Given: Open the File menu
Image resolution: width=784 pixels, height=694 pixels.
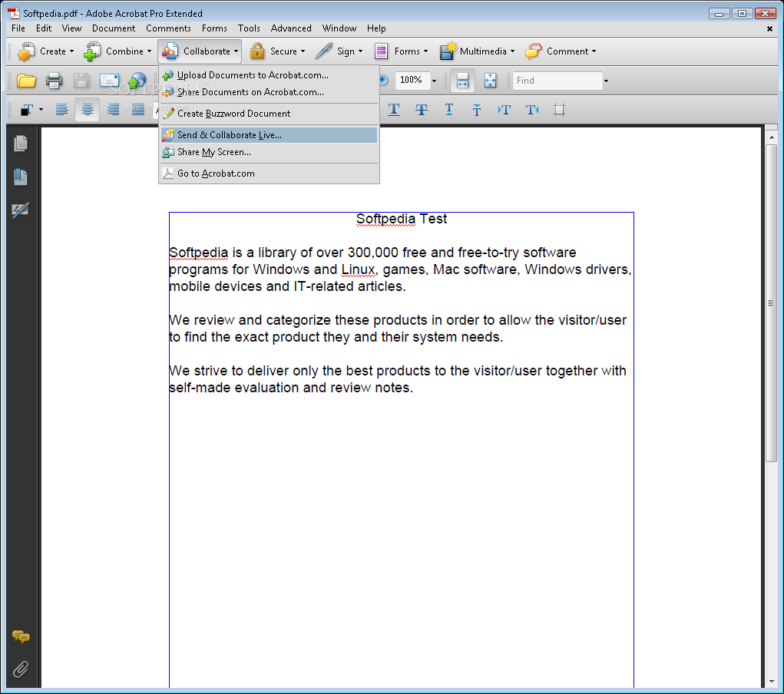Looking at the screenshot, I should click(18, 28).
